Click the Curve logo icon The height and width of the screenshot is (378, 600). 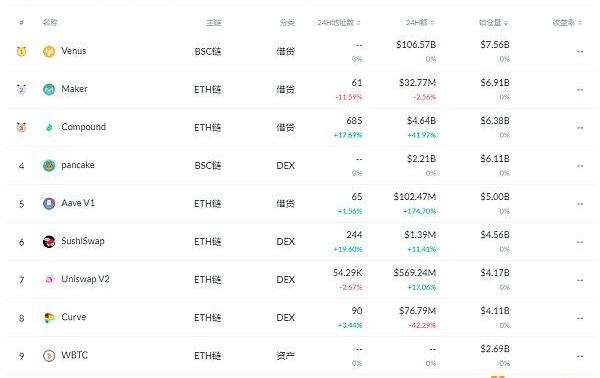[x=49, y=318]
